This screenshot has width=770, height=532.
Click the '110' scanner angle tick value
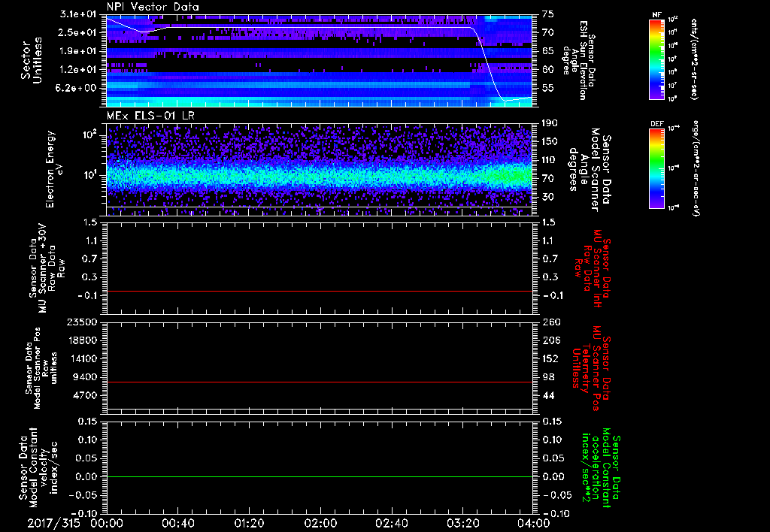(x=550, y=160)
